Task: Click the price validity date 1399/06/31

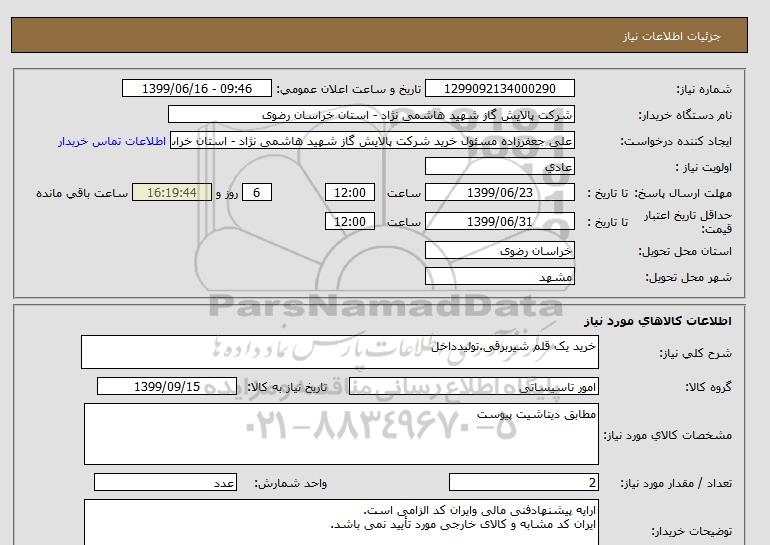Action: pyautogui.click(x=499, y=221)
